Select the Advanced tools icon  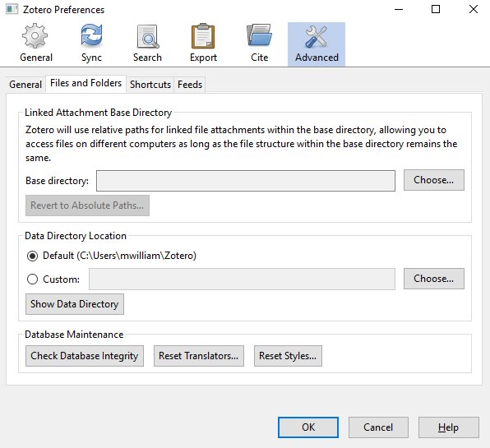point(317,37)
